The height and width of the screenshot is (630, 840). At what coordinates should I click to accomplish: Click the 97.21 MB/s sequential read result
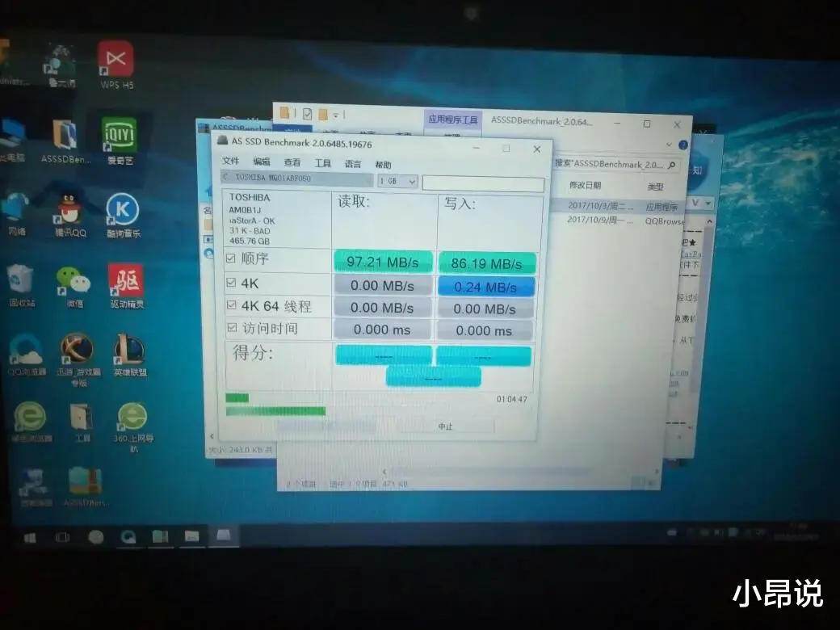pos(383,262)
